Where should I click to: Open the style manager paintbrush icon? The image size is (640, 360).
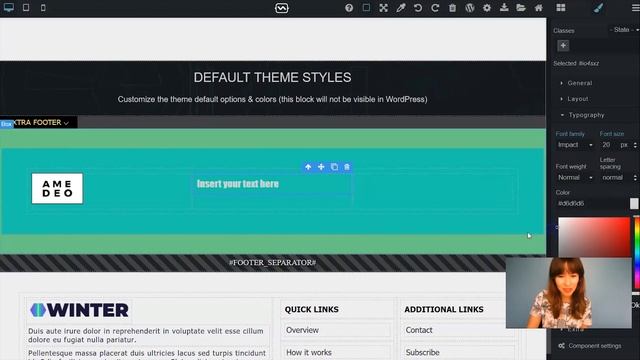(x=598, y=8)
